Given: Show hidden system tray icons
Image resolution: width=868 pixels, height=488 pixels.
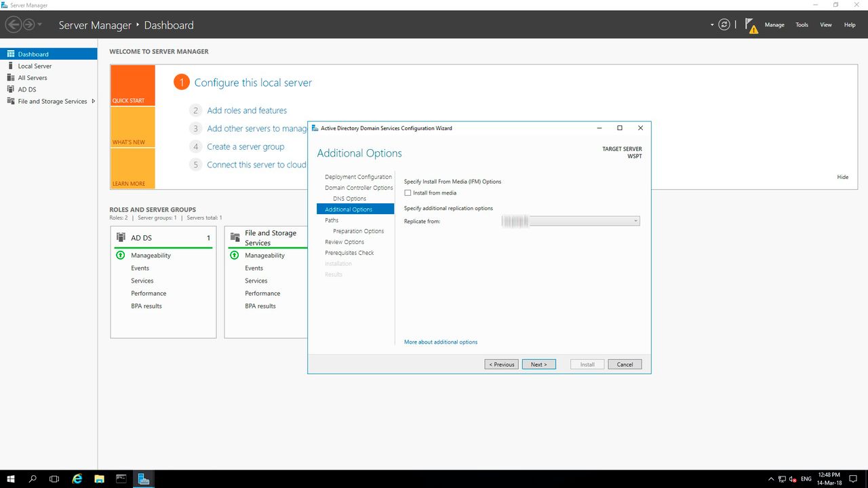Looking at the screenshot, I should tap(770, 479).
